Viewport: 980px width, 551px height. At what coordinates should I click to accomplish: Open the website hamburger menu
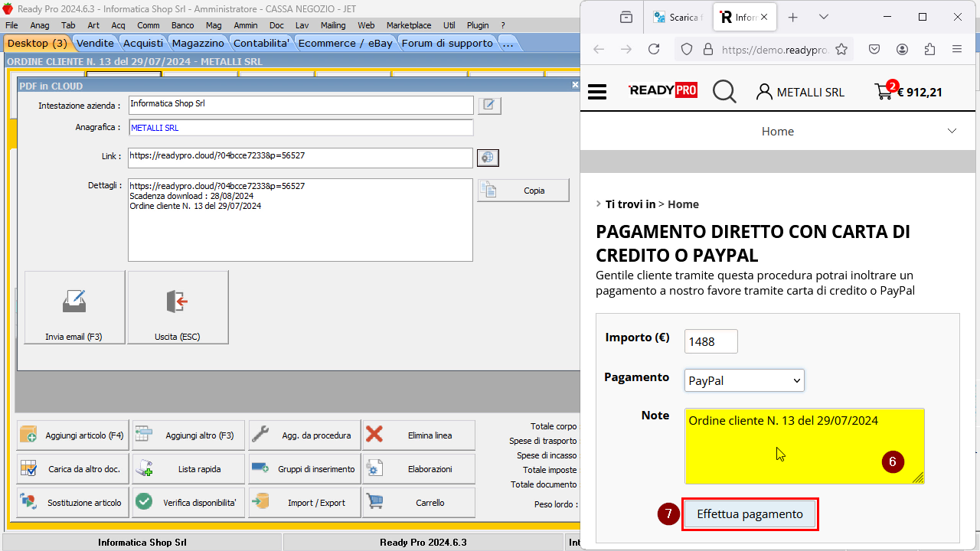click(597, 92)
